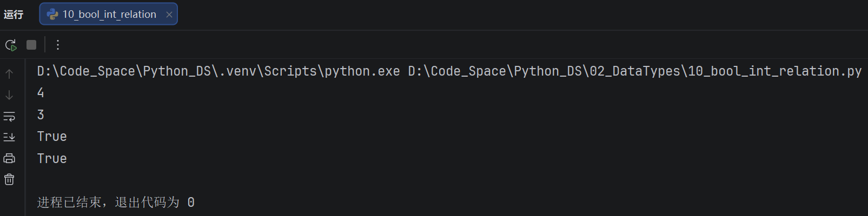This screenshot has width=868, height=216.
Task: Print the console output
Action: pyautogui.click(x=9, y=158)
